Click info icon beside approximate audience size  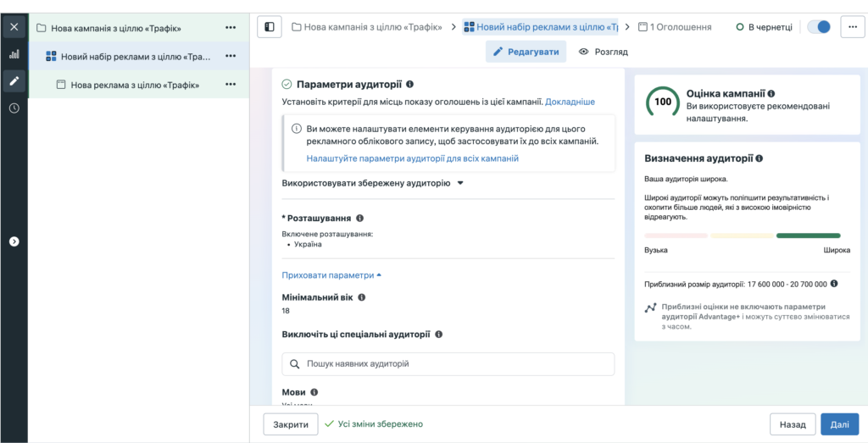pos(834,284)
